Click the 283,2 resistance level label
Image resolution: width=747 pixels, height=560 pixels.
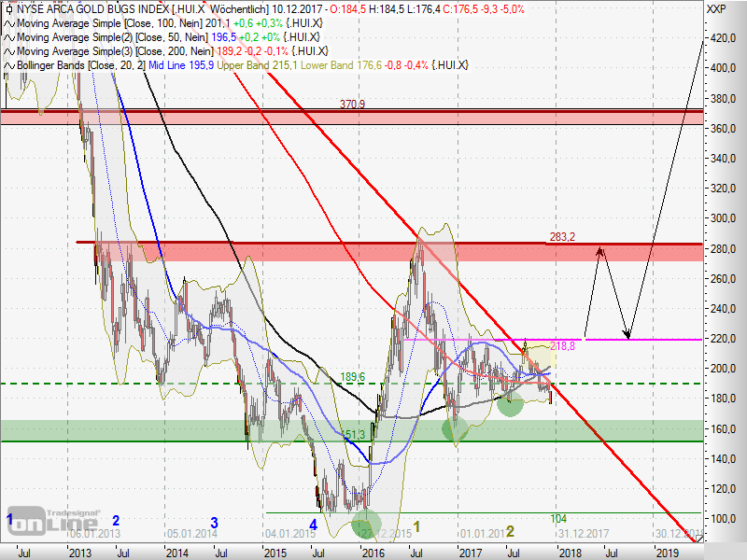pyautogui.click(x=559, y=237)
